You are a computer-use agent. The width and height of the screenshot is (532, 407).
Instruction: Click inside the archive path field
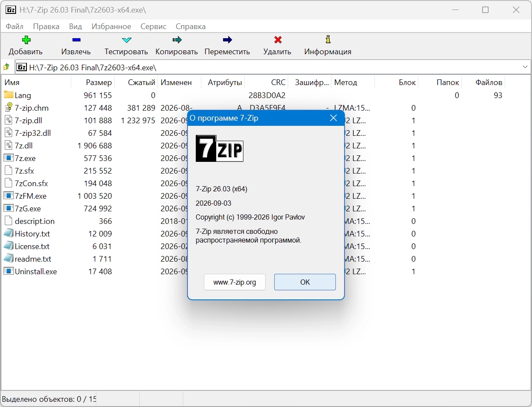point(273,67)
